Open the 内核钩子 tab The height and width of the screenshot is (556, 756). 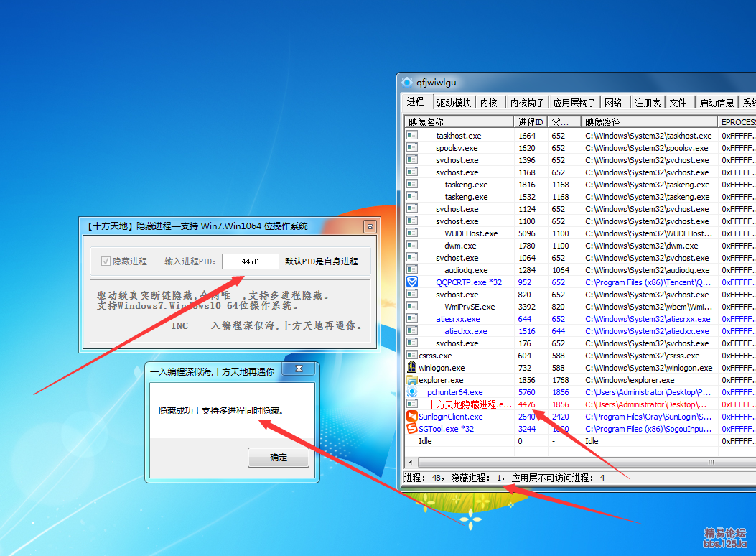tap(527, 103)
